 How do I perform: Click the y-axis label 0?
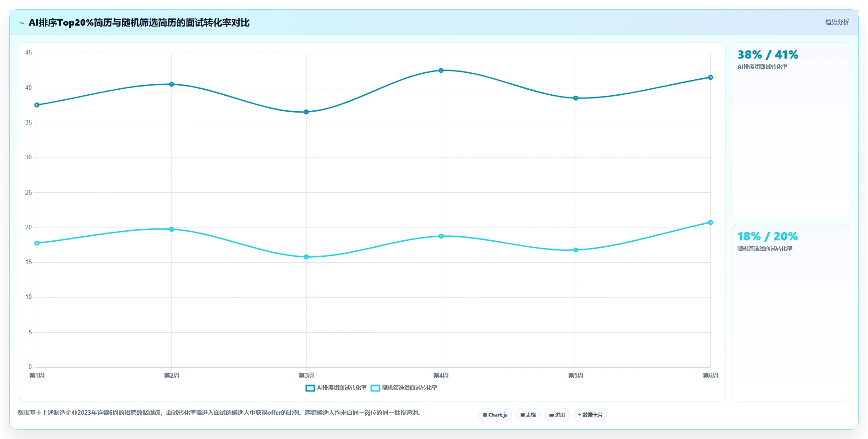click(30, 367)
